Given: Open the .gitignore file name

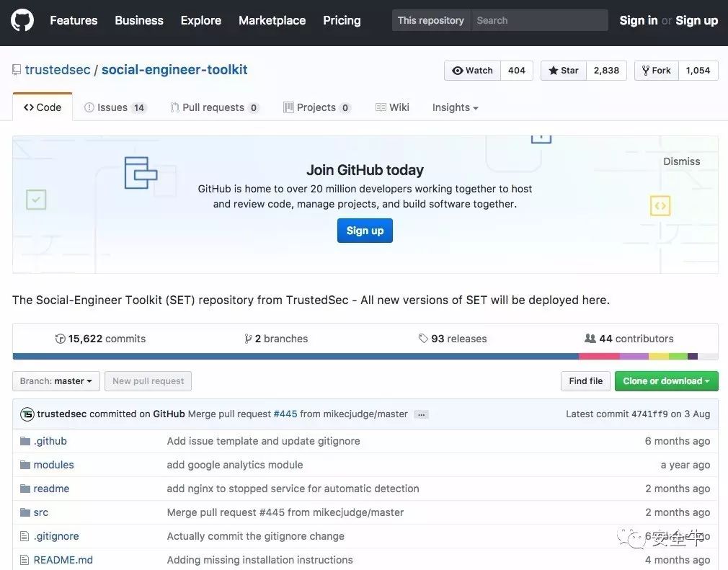Looking at the screenshot, I should click(x=56, y=536).
